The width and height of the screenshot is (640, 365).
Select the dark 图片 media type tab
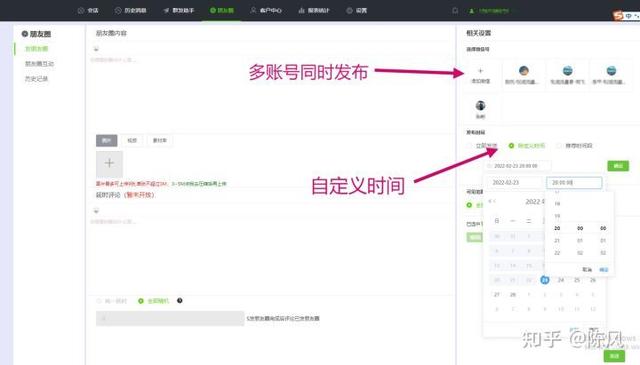point(107,140)
